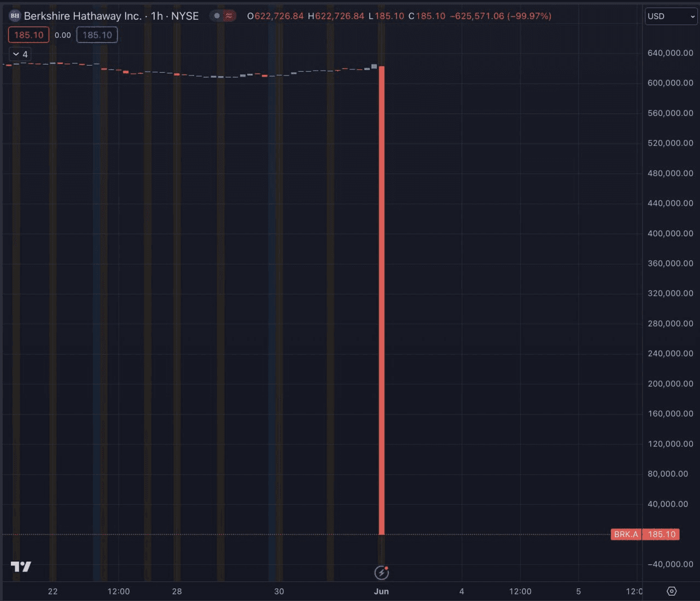Click the 280,000.00 price axis label
The height and width of the screenshot is (601, 700).
coord(670,324)
